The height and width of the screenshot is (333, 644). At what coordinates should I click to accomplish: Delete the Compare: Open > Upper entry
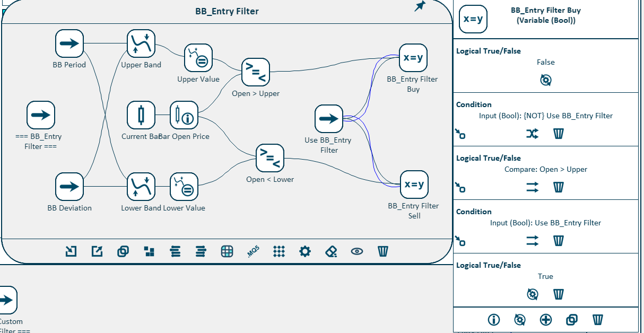tap(558, 187)
